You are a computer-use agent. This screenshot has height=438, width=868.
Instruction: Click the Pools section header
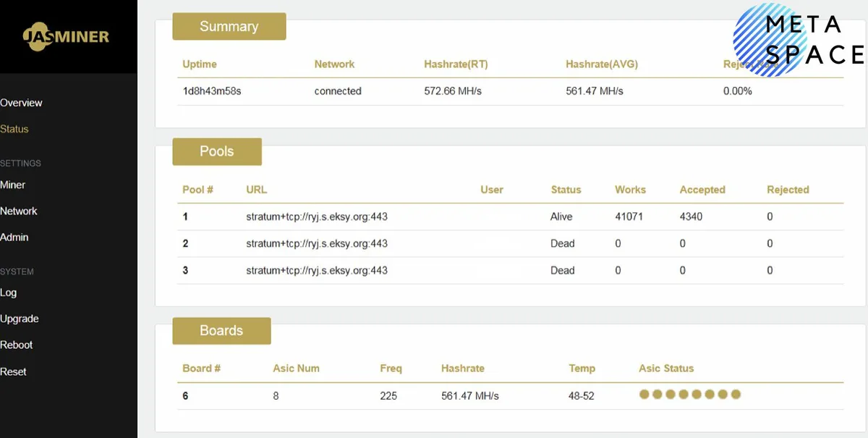[217, 151]
